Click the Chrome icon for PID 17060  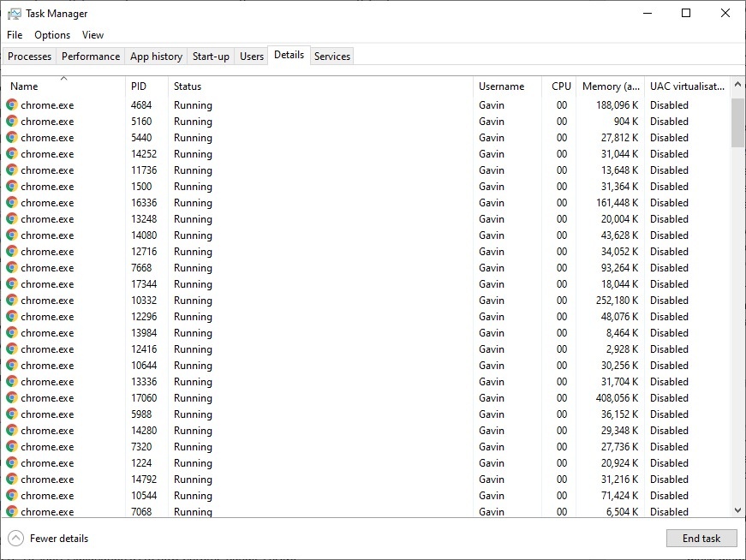12,398
